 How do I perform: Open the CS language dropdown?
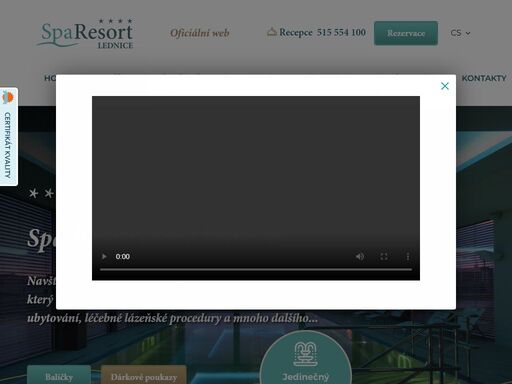pyautogui.click(x=460, y=33)
